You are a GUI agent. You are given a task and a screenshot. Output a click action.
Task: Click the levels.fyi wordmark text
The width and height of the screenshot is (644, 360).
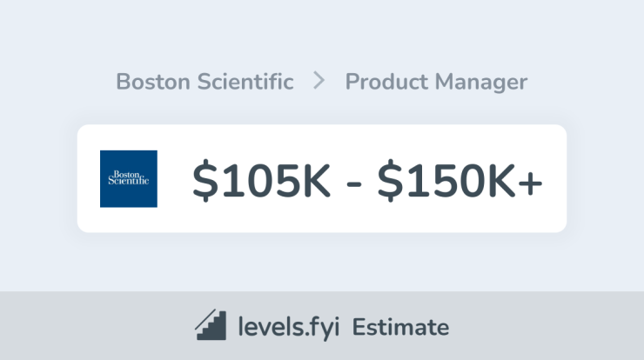click(x=289, y=327)
